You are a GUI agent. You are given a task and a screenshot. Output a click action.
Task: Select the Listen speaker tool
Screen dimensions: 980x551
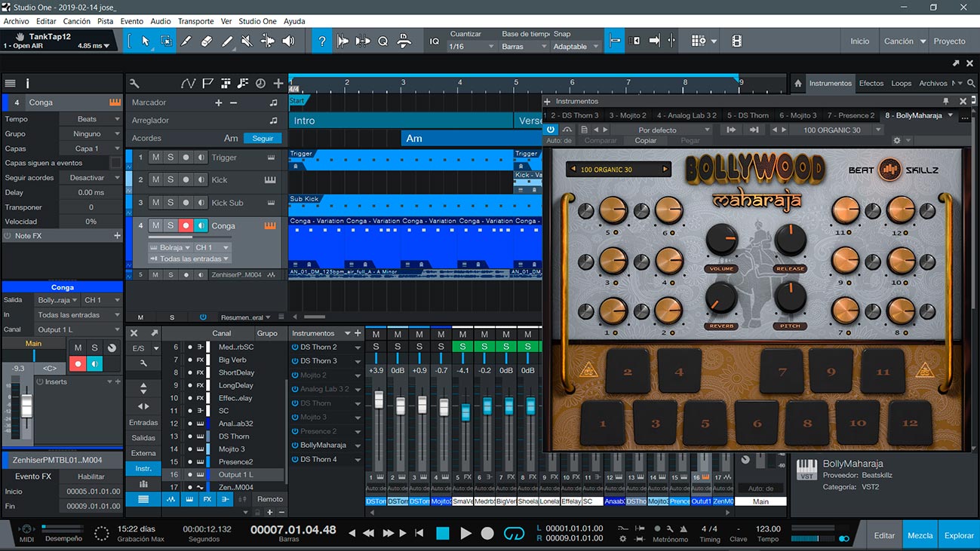click(288, 41)
